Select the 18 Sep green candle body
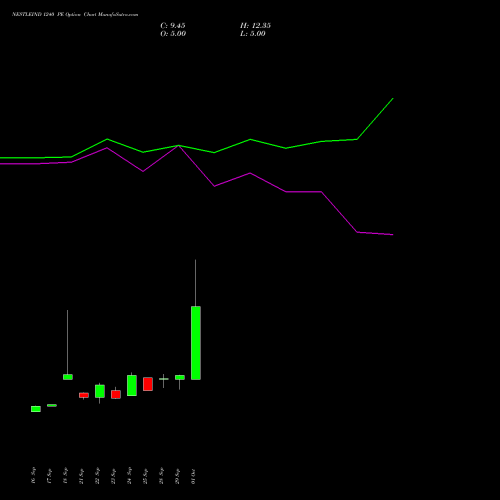Viewport: 500px width, 500px height. (68, 377)
